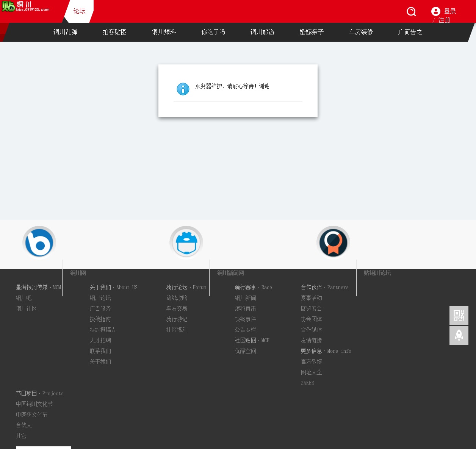Open 广告服务 footer link
This screenshot has width=476, height=449.
100,309
